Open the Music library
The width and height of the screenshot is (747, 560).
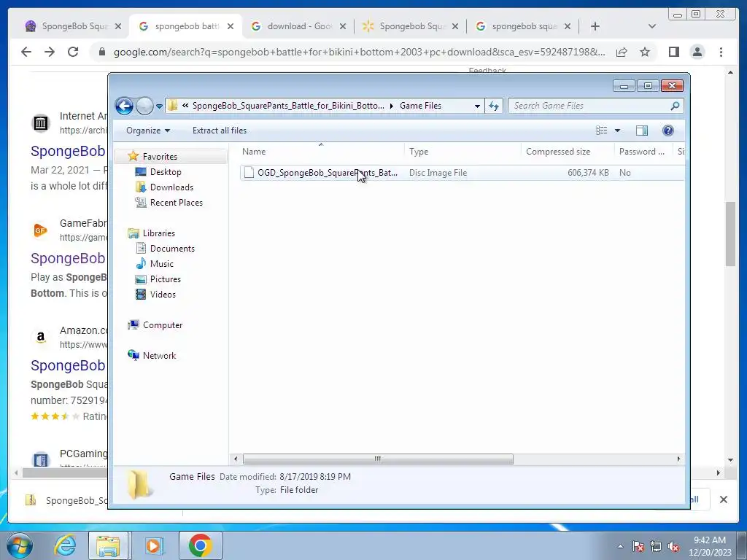click(x=161, y=263)
